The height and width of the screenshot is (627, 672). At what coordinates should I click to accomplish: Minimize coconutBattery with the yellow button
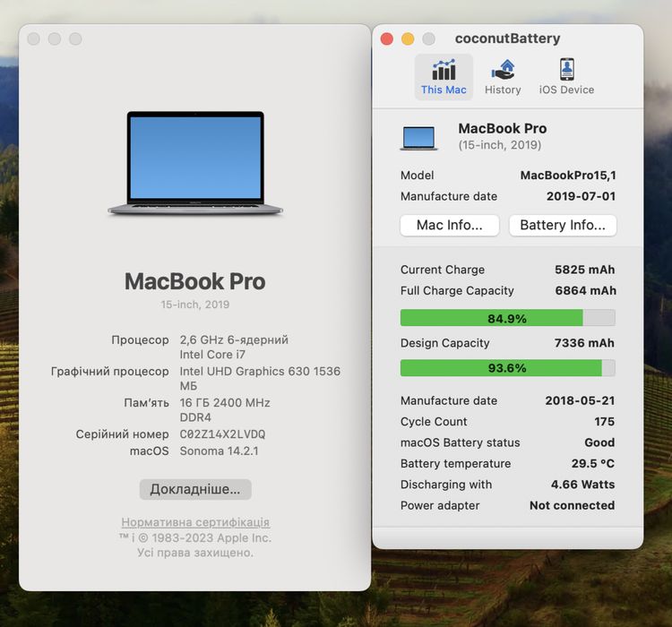[408, 39]
